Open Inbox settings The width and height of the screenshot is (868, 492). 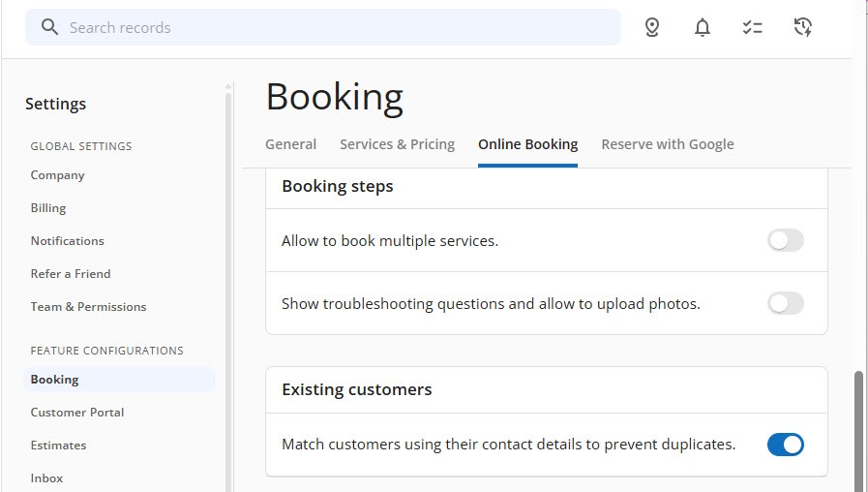(46, 478)
